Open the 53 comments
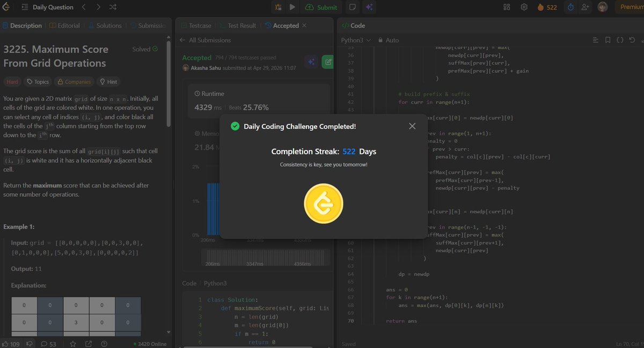Viewport: 644px width, 348px height. [x=48, y=344]
